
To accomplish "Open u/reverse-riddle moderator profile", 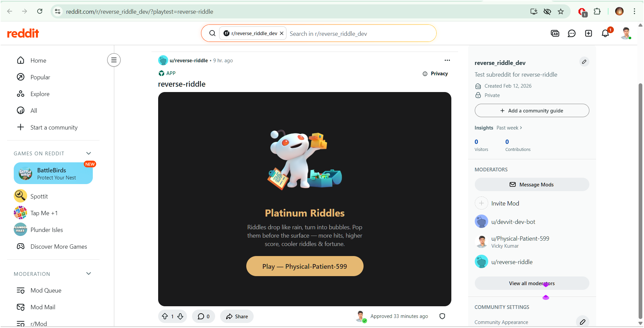I will pos(512,262).
